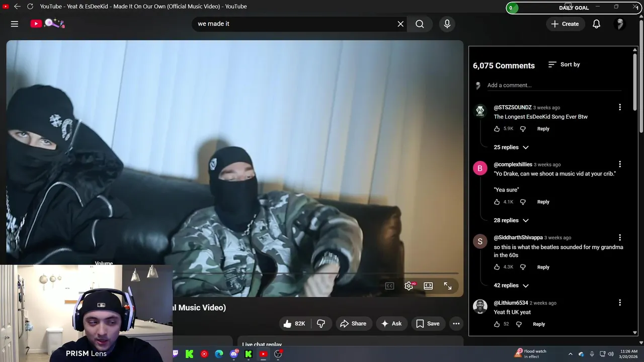Like the @complexhillies comment

click(x=497, y=202)
